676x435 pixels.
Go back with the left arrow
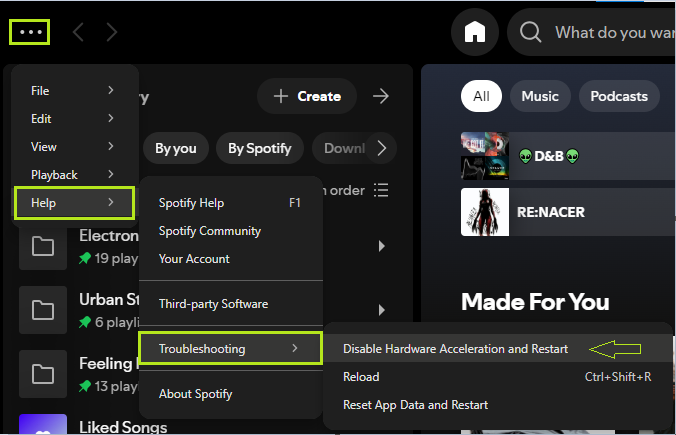pos(78,32)
